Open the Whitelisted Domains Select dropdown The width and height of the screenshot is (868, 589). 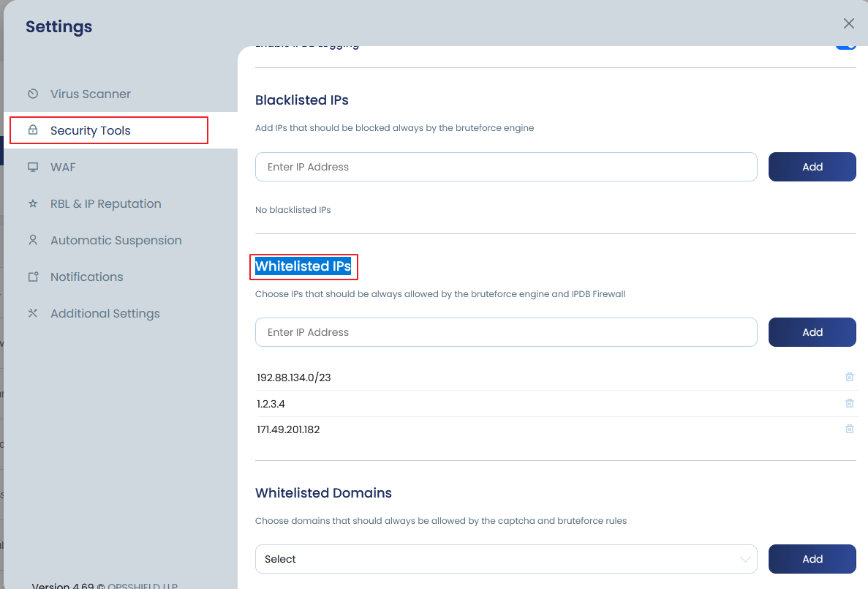pyautogui.click(x=506, y=558)
